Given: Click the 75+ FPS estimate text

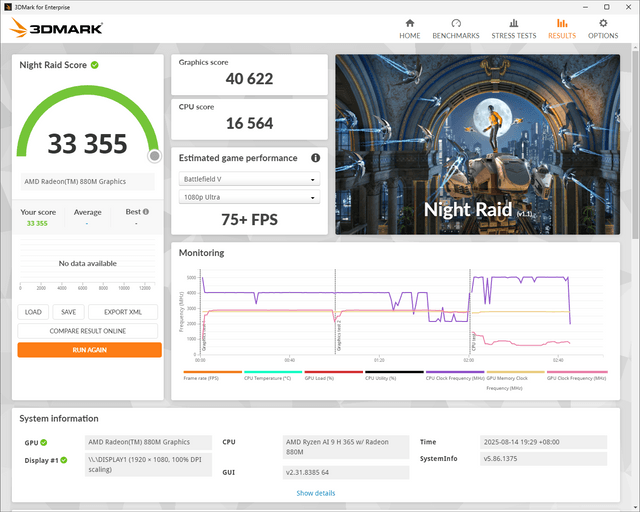Looking at the screenshot, I should [249, 220].
